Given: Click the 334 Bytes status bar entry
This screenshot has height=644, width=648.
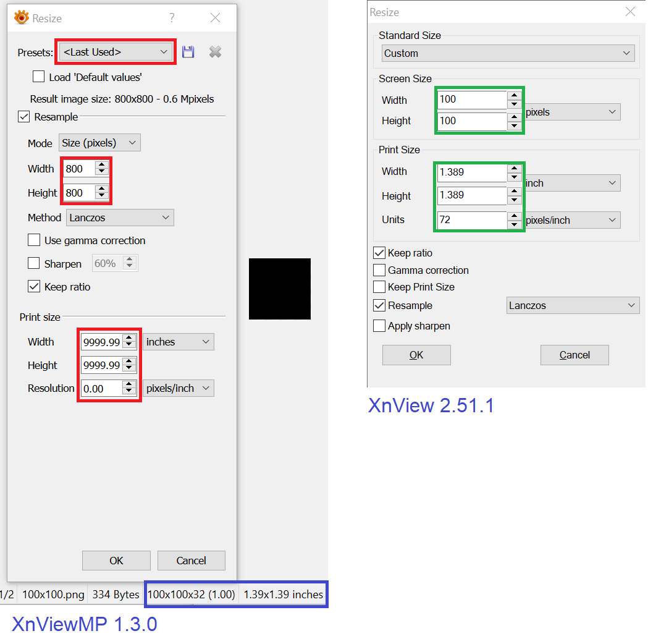Looking at the screenshot, I should click(x=116, y=595).
